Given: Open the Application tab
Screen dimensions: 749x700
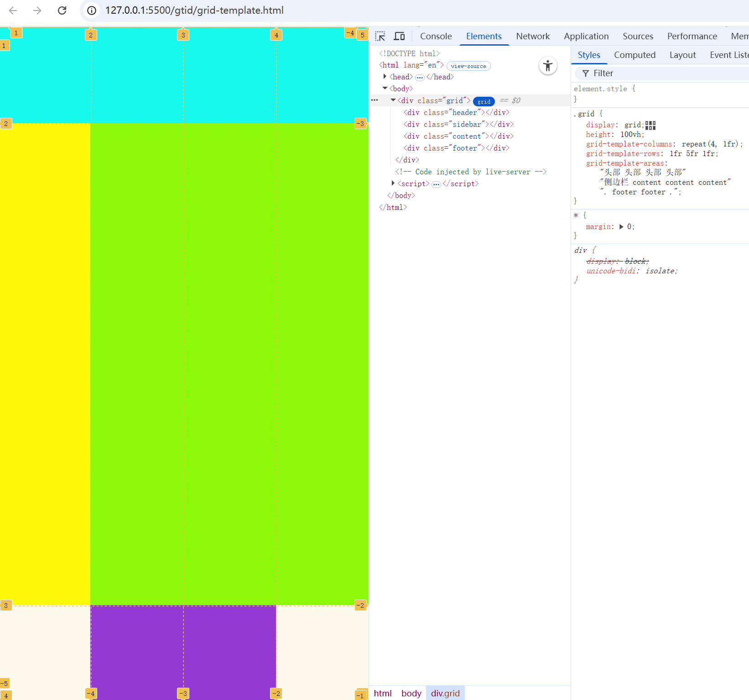Looking at the screenshot, I should [586, 36].
